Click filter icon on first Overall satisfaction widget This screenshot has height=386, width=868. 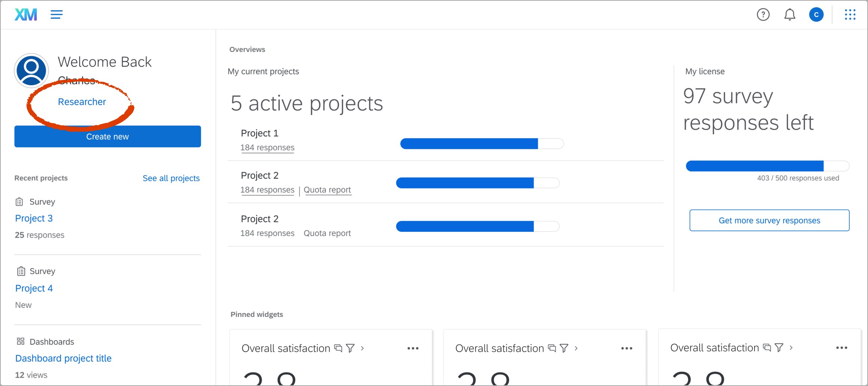click(350, 348)
